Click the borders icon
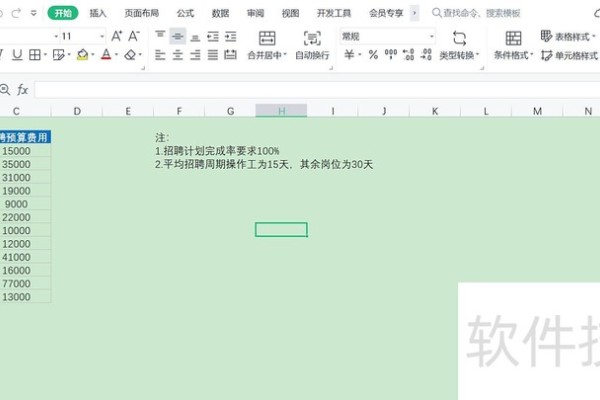 pyautogui.click(x=35, y=55)
